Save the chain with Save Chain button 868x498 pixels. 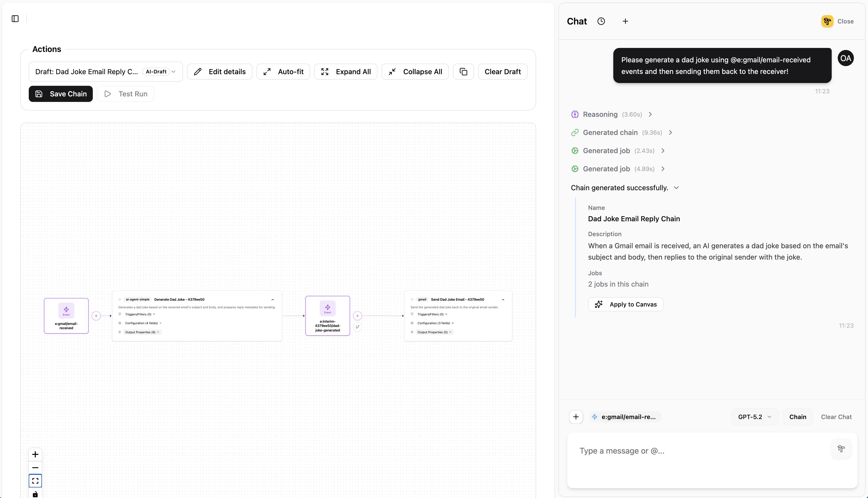point(61,94)
